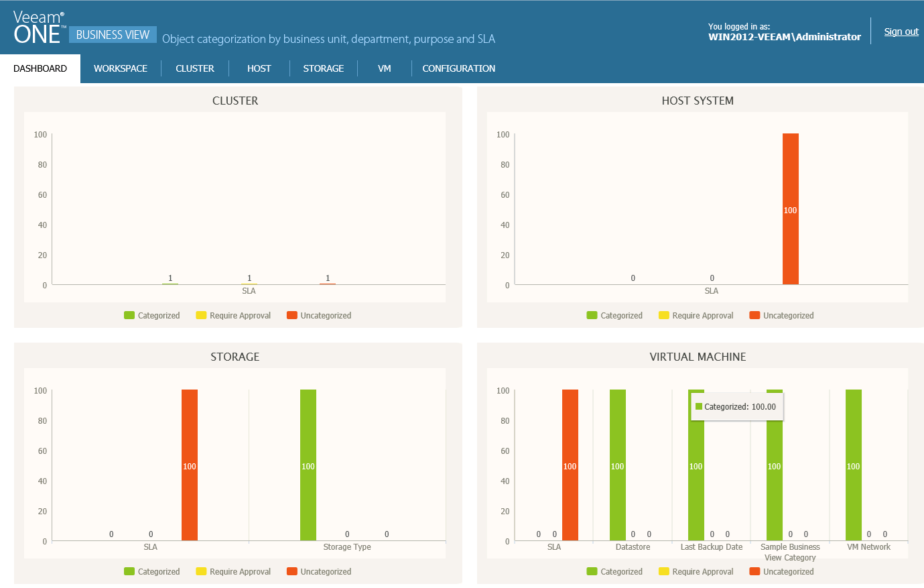
Task: Toggle Require Approval legend in Virtual Machine chart
Action: tap(696, 572)
